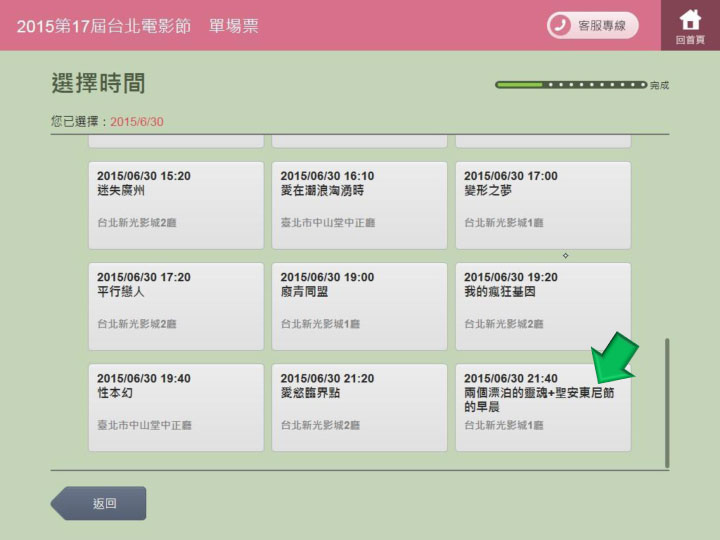The width and height of the screenshot is (720, 540).
Task: Select the 21:40 兩個漂泊的靈魂 screening
Action: (x=543, y=408)
